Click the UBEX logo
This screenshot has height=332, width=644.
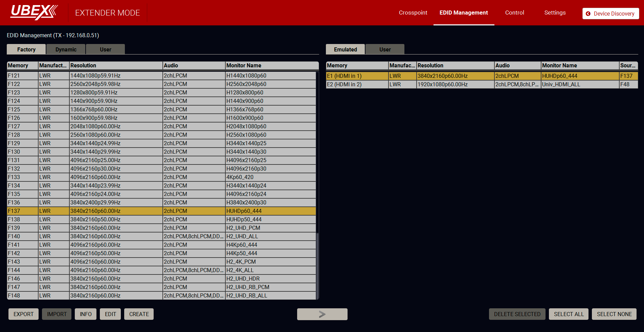pyautogui.click(x=34, y=12)
